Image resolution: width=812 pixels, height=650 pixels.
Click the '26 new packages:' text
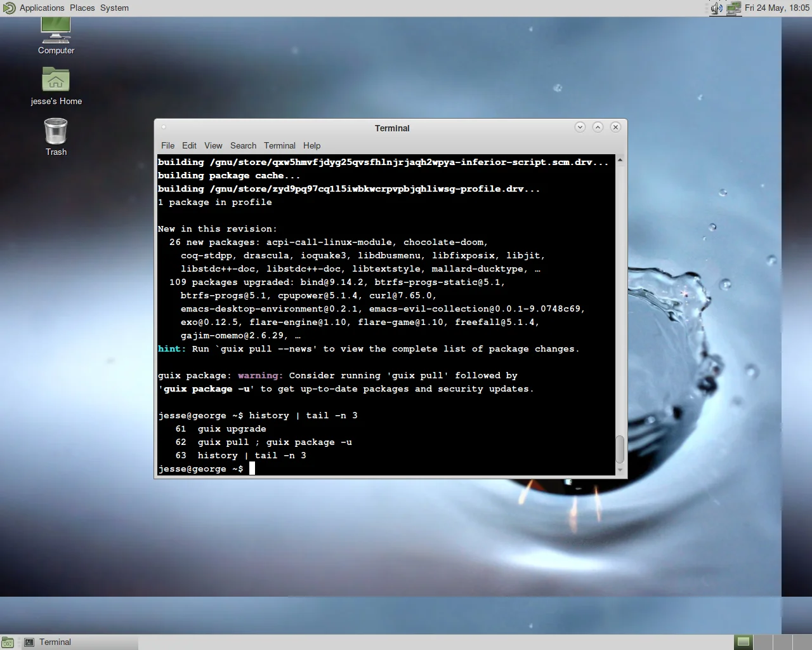tap(215, 242)
